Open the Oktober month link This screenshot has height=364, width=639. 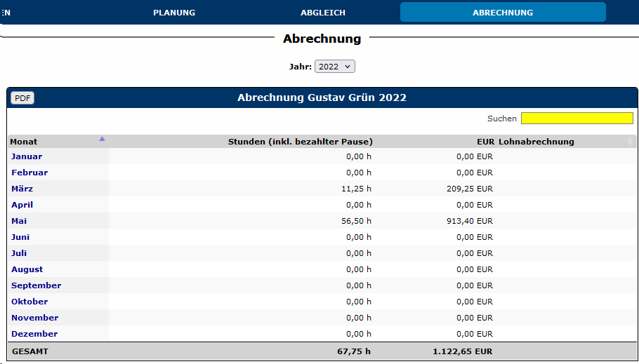pos(29,302)
